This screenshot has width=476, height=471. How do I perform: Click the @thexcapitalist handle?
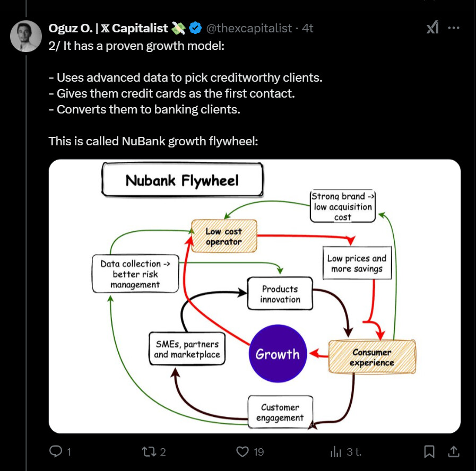[248, 28]
